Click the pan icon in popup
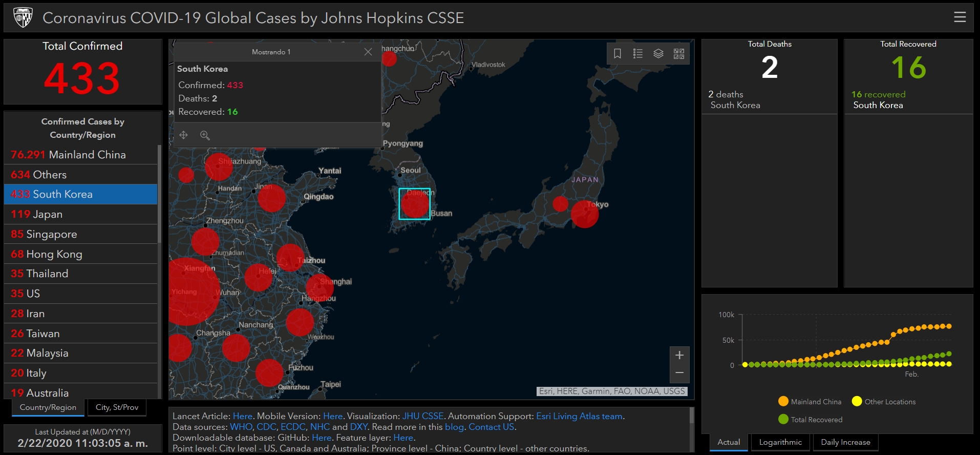 point(184,135)
